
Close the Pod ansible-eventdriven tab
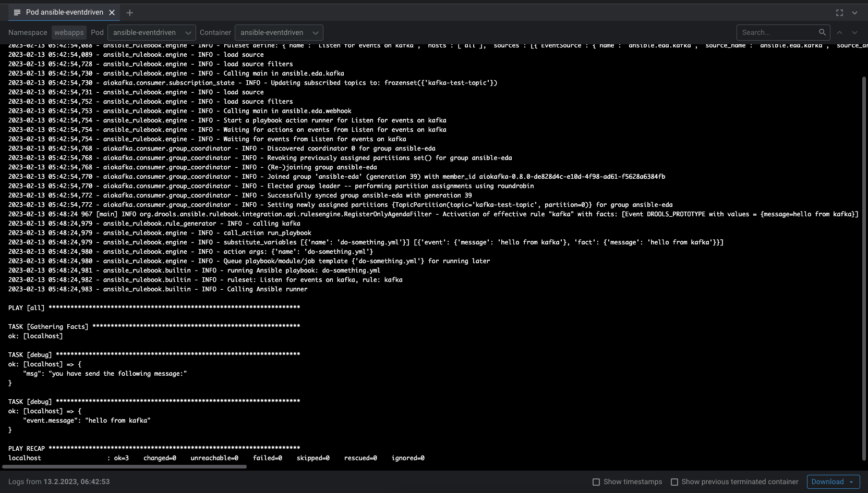coord(112,13)
